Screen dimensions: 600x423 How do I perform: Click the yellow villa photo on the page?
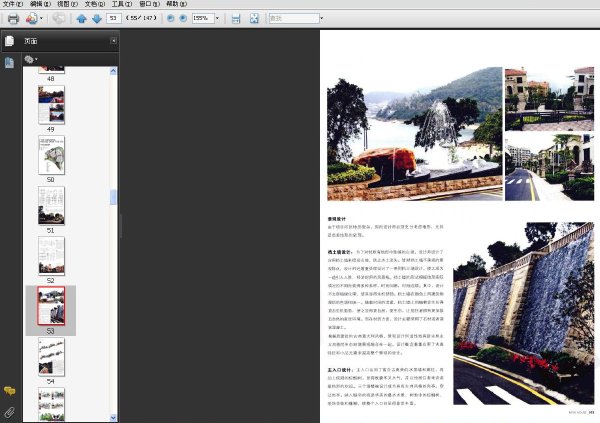pyautogui.click(x=549, y=99)
